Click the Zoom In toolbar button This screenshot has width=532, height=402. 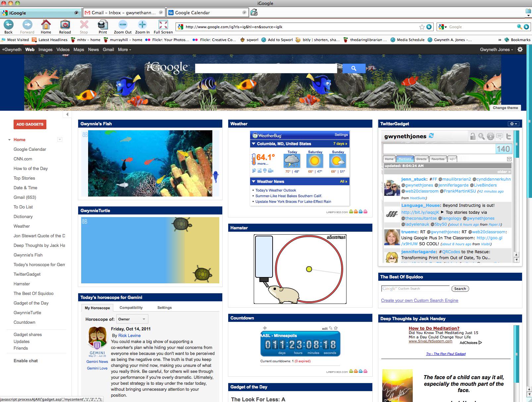142,25
